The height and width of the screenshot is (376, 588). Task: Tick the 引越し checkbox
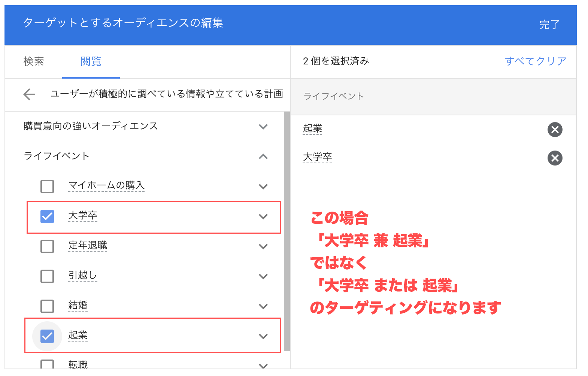click(47, 276)
